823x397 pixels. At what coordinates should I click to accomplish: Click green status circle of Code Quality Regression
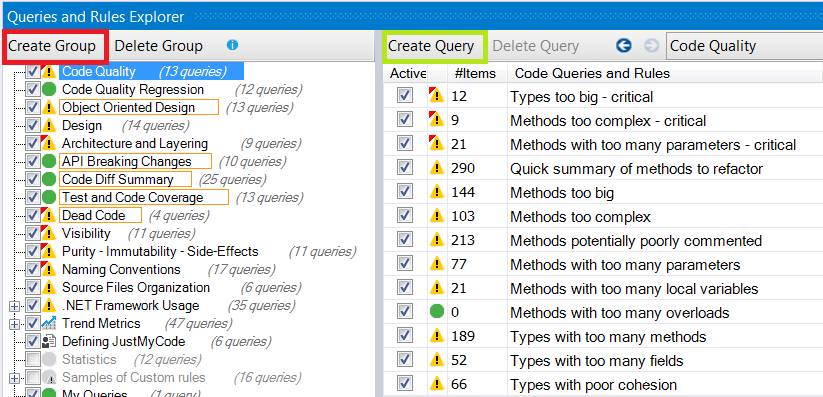coord(49,89)
